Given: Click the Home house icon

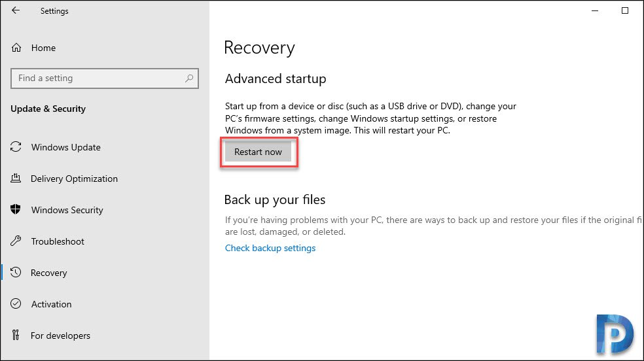Looking at the screenshot, I should click(x=16, y=48).
